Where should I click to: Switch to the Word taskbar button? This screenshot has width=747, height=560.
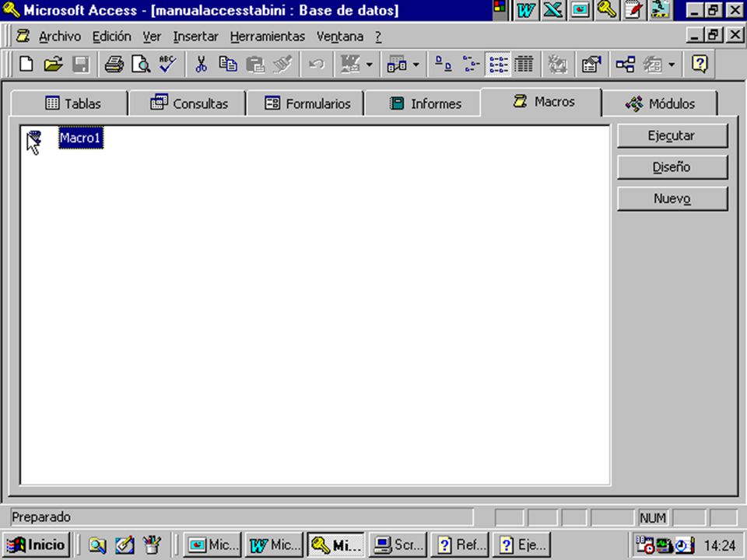[x=274, y=544]
